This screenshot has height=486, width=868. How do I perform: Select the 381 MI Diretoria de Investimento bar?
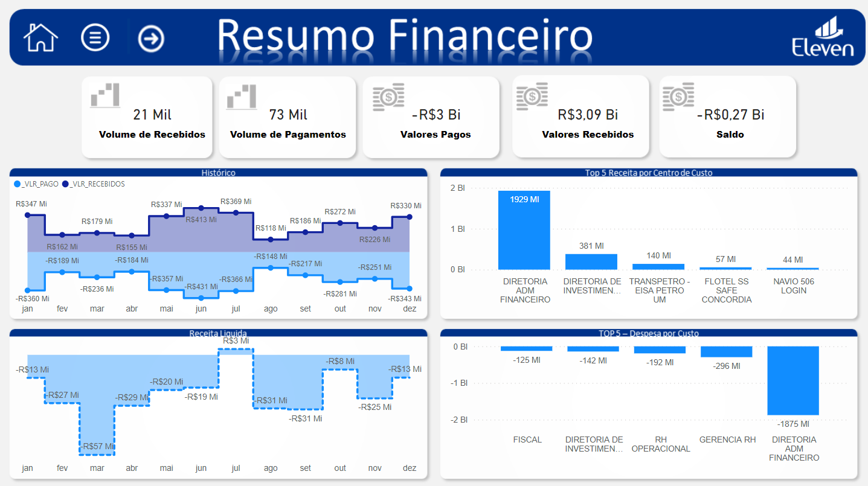[591, 261]
